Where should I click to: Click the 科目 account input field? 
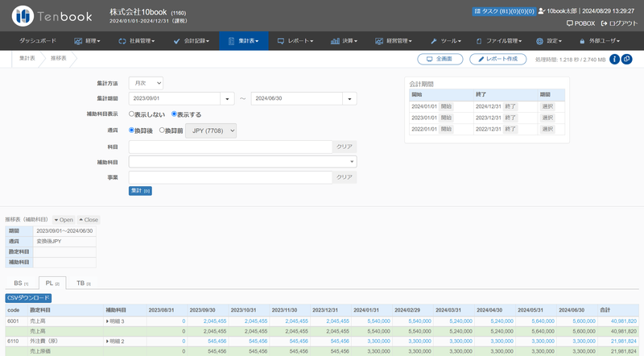click(229, 147)
